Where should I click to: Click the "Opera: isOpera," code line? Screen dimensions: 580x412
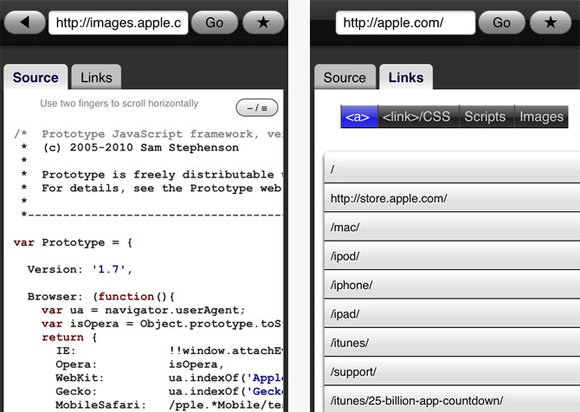pos(140,364)
